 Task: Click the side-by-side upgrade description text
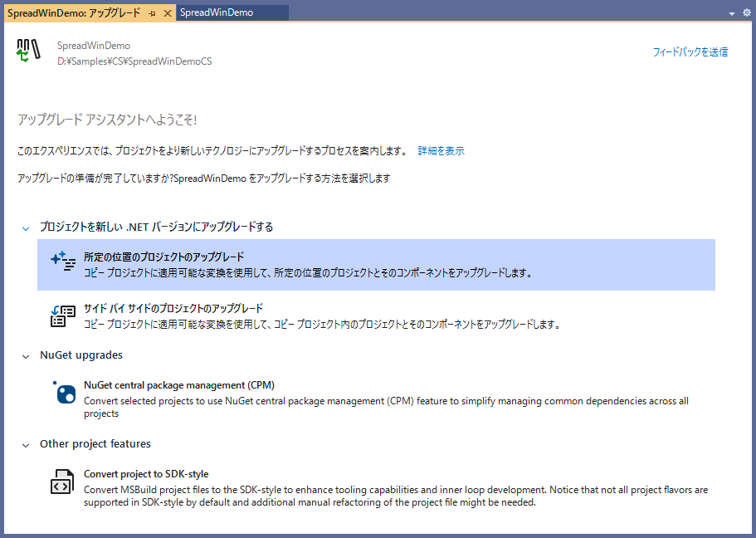point(322,325)
